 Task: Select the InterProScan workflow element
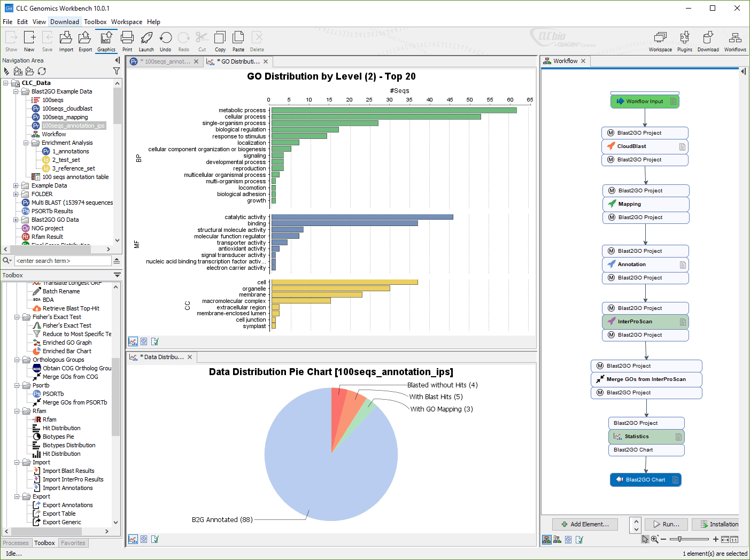click(x=645, y=322)
